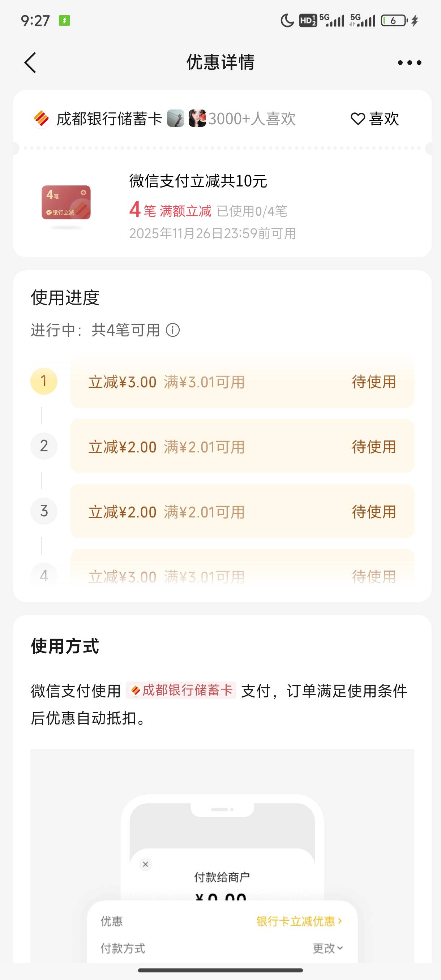Expand the 更改 payment method dropdown
This screenshot has height=980, width=441.
(327, 948)
